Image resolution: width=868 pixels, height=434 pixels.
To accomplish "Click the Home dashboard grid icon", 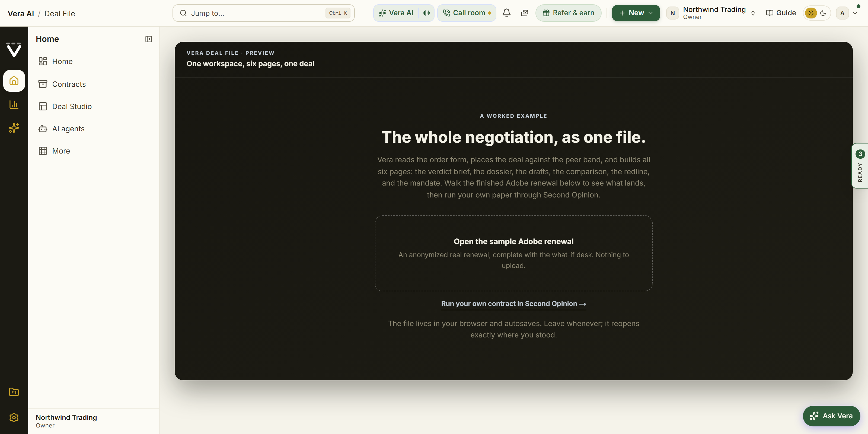I will [43, 61].
